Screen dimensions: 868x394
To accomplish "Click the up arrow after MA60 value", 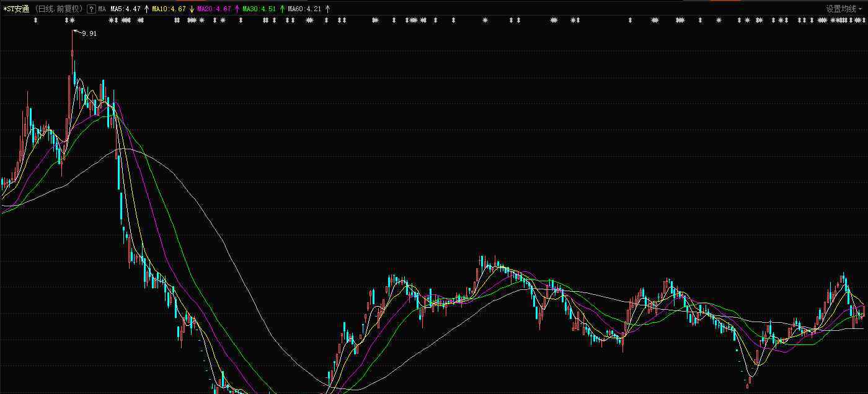I will [x=327, y=9].
